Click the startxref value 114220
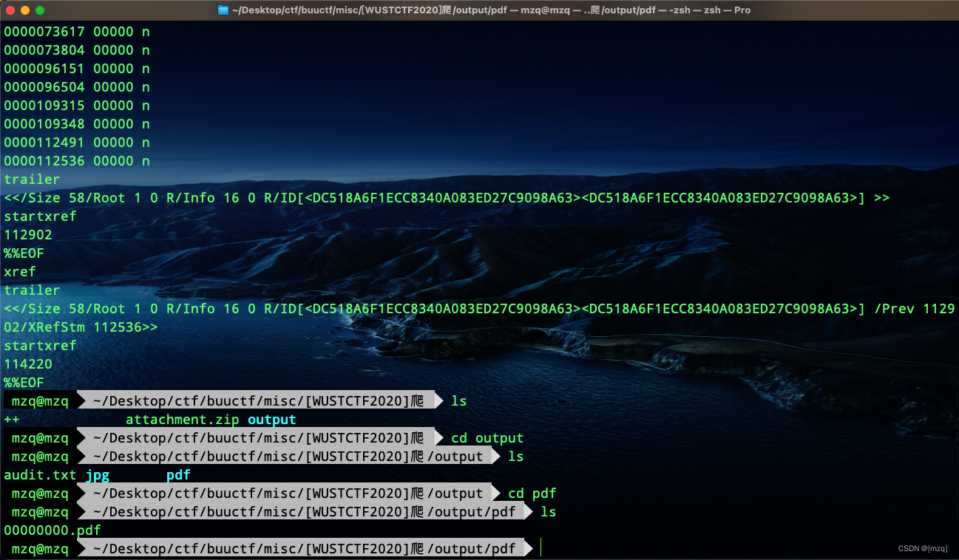959x560 pixels. pos(28,364)
